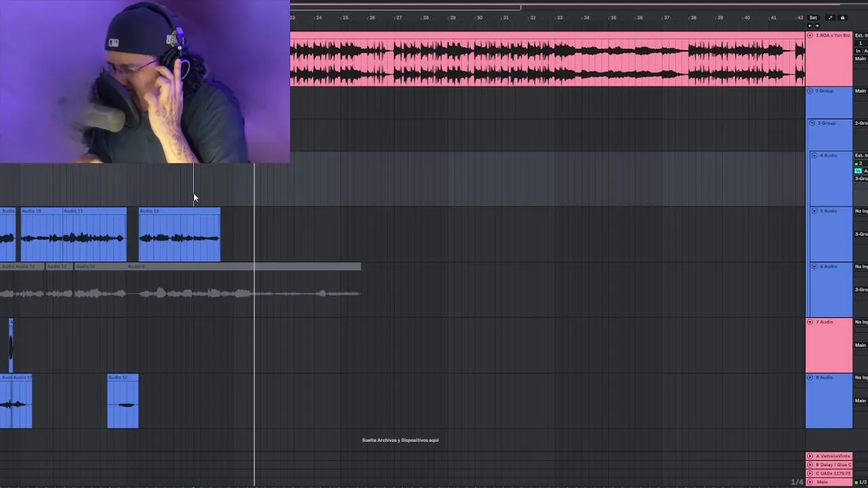868x488 pixels.
Task: Click bar 35 in the beat-time ruler
Action: tap(613, 18)
